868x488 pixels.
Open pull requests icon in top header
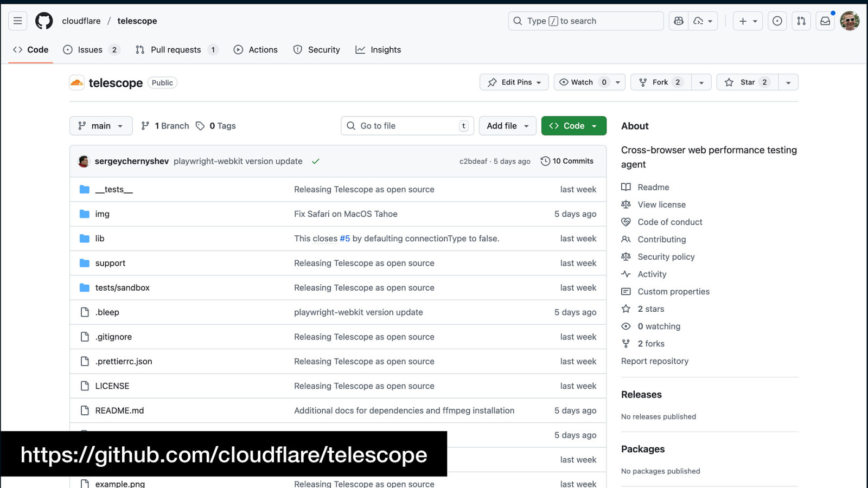click(801, 21)
